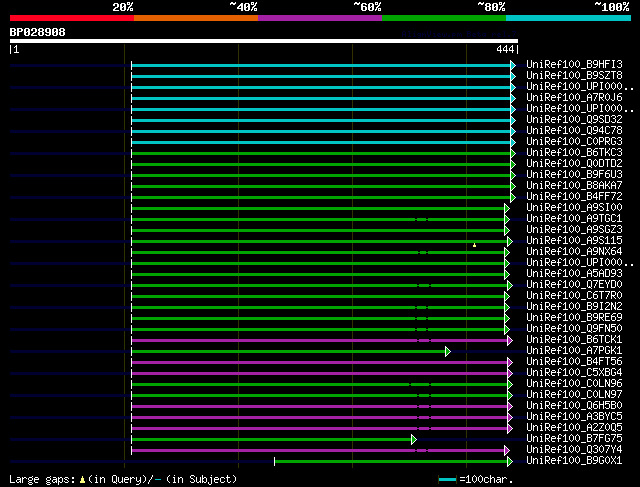Viewport: 640px width, 487px height.
Task: Open the UniRef100_A7R0J6 hit label
Action: (574, 98)
